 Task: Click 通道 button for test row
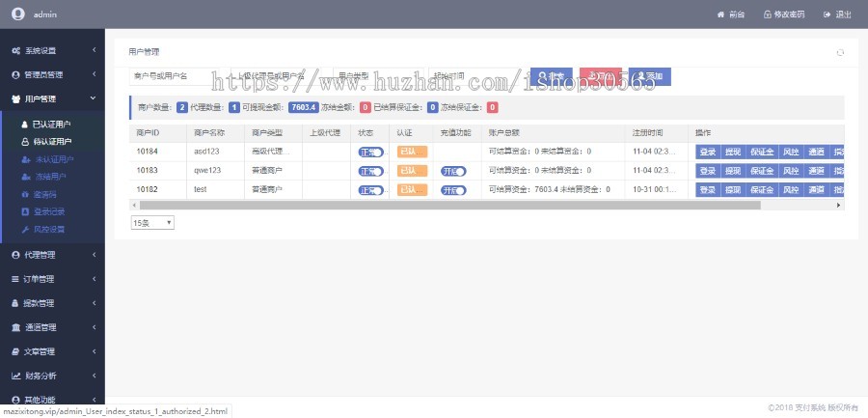click(x=816, y=190)
